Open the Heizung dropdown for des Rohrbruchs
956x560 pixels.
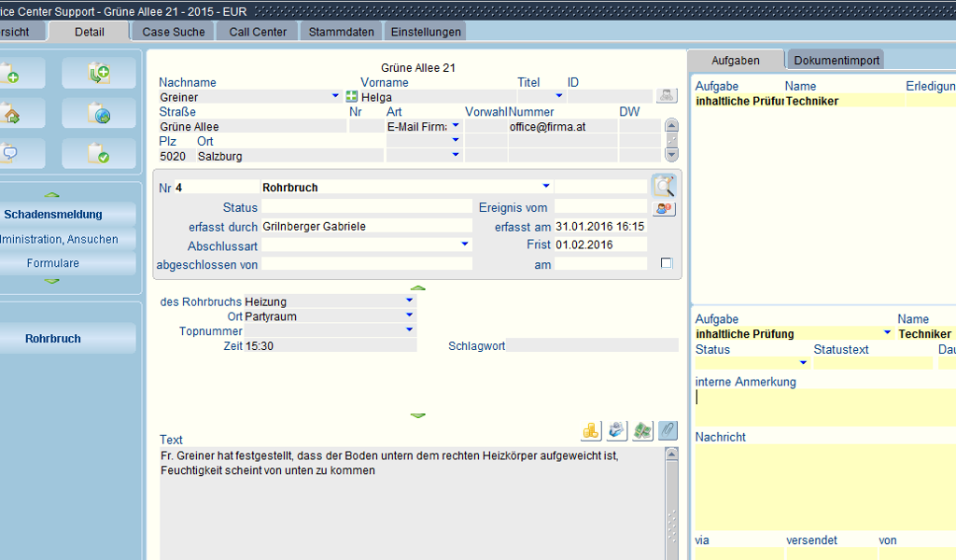coord(409,301)
